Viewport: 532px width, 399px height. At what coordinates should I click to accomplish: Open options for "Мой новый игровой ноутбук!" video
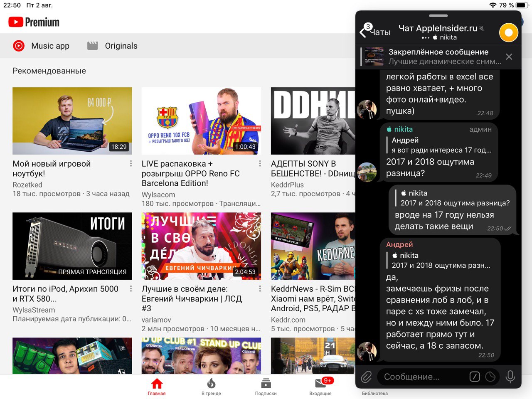(x=131, y=164)
